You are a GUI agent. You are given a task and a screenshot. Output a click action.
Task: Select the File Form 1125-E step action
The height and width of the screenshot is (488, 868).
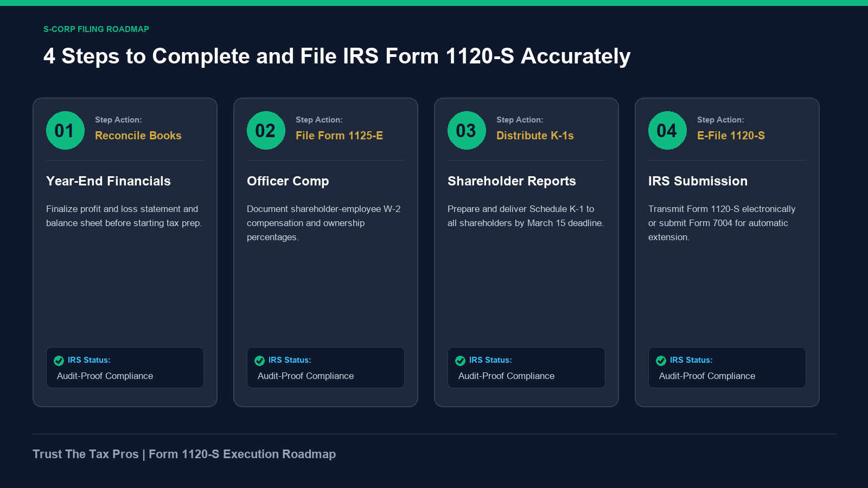click(x=339, y=136)
